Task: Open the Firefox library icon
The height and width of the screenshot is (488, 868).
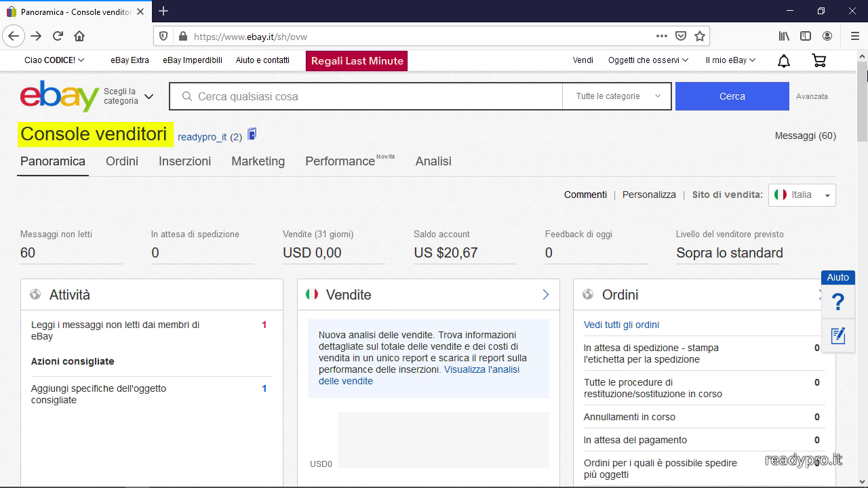Action: (x=784, y=36)
